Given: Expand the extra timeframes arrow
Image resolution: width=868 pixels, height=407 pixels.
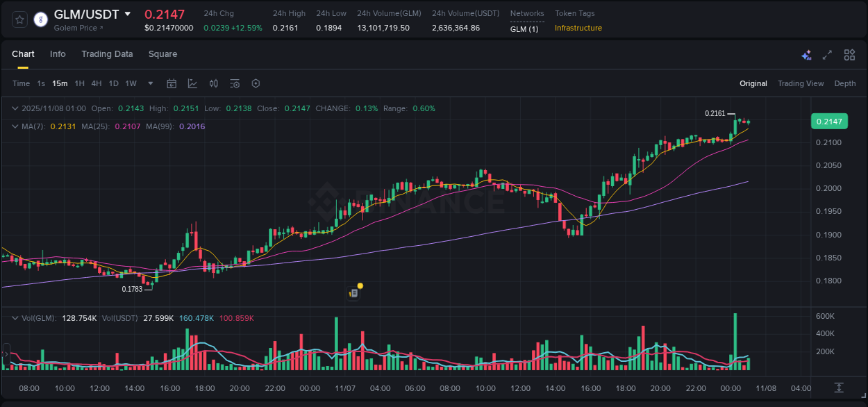Looking at the screenshot, I should pyautogui.click(x=149, y=83).
